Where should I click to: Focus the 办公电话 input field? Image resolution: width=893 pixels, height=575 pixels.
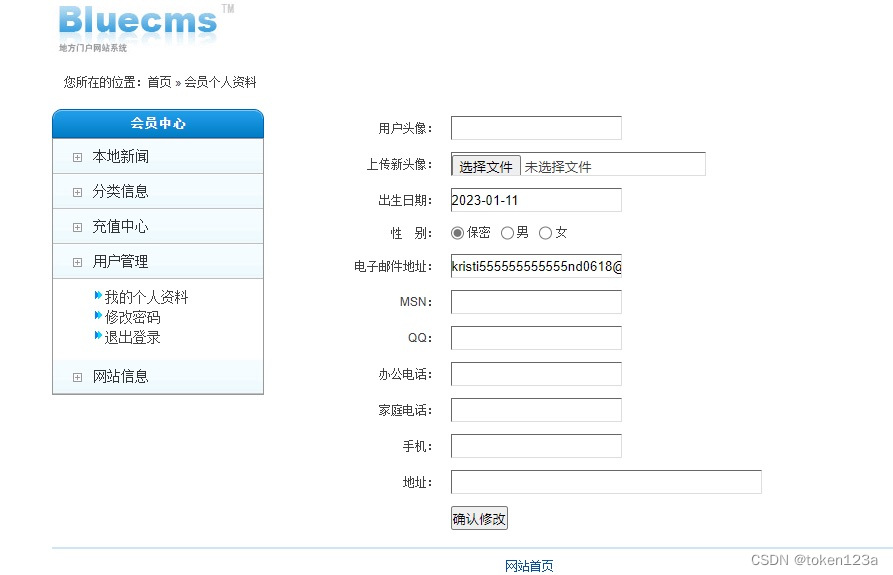pos(536,374)
